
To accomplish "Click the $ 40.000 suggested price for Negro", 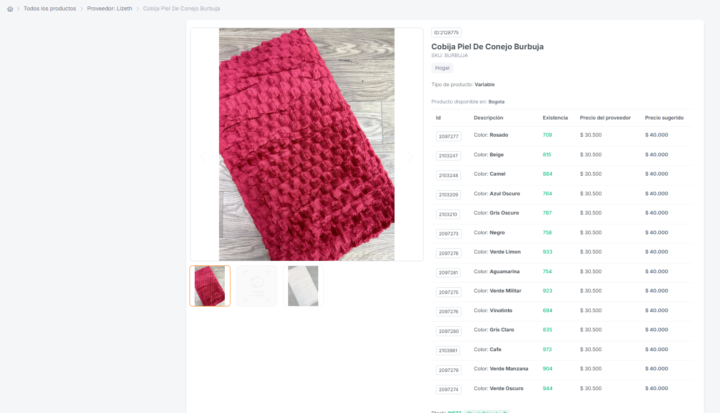I will click(657, 233).
